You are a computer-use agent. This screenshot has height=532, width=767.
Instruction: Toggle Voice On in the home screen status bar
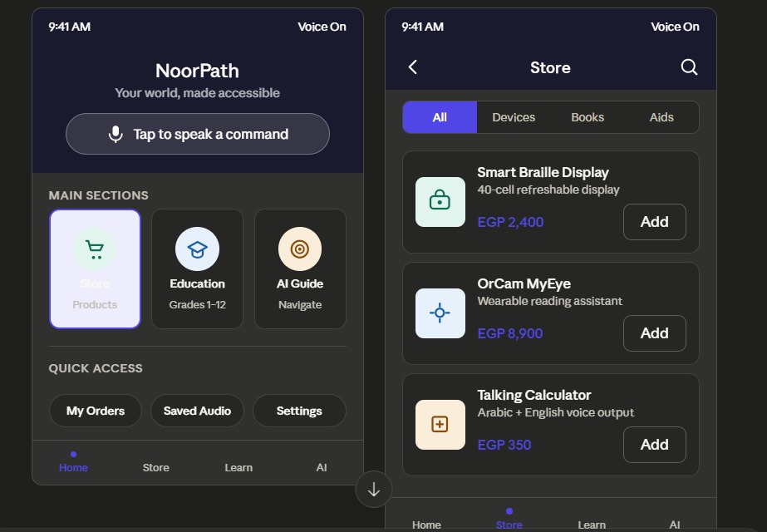[322, 27]
